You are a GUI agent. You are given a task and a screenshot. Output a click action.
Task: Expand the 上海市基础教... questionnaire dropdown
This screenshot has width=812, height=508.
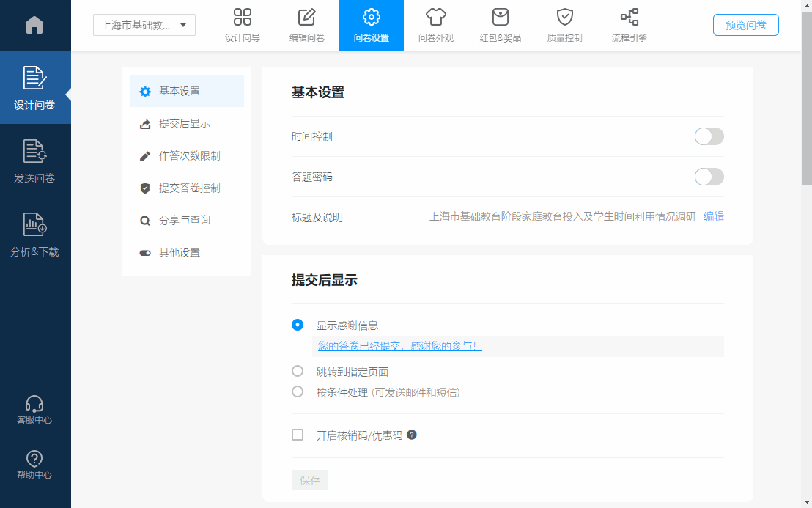click(x=144, y=25)
